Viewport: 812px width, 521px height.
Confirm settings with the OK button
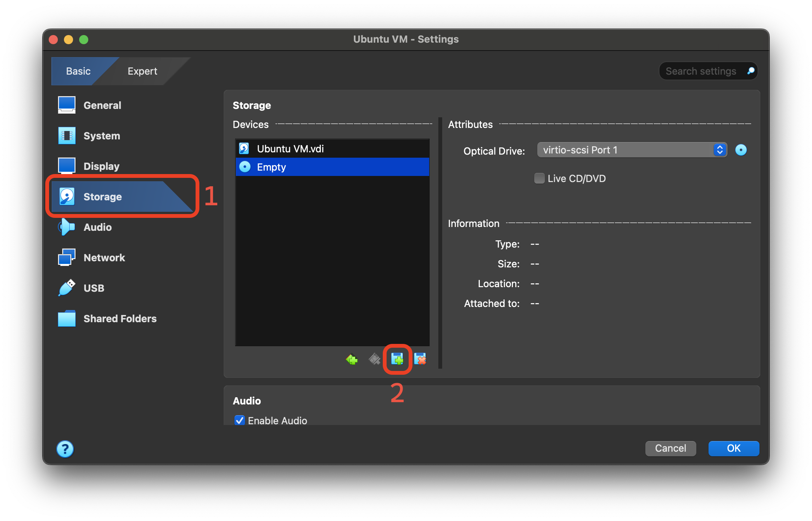pyautogui.click(x=734, y=448)
